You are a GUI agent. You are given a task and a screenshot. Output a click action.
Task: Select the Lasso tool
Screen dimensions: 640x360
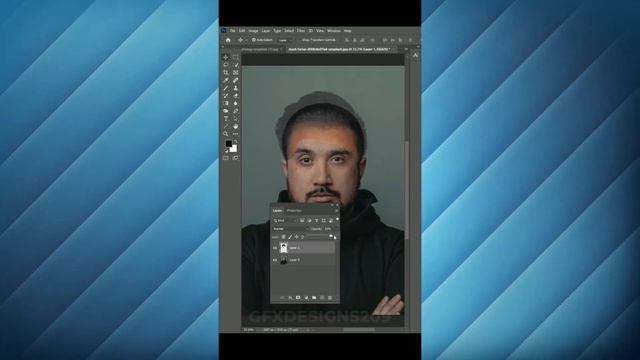point(226,65)
